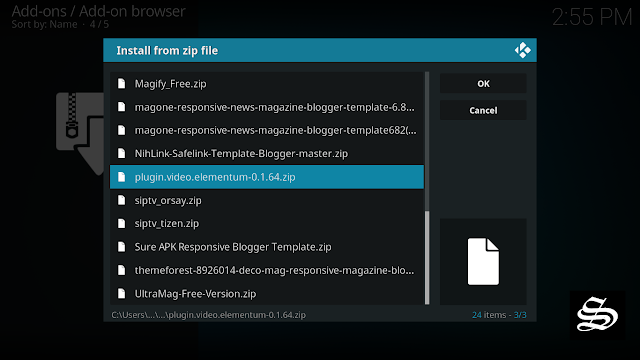
Task: Select Sure APK Responsive Blogger Template.zip
Action: coord(267,247)
